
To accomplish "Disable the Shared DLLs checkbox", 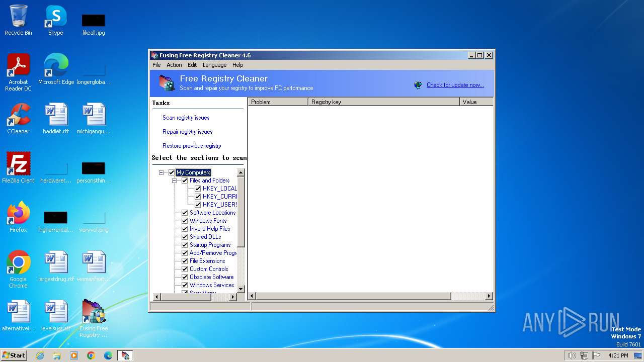I will (x=185, y=237).
